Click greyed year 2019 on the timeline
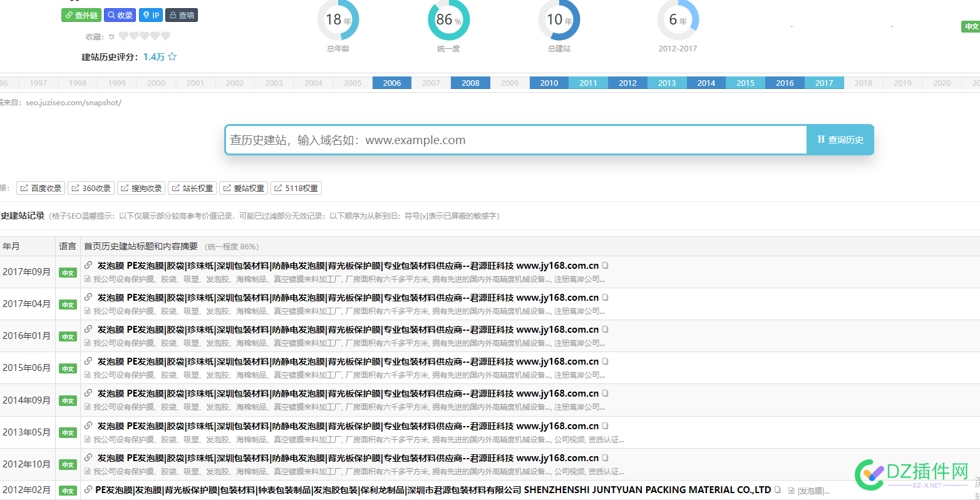The height and width of the screenshot is (500, 980). [x=902, y=83]
